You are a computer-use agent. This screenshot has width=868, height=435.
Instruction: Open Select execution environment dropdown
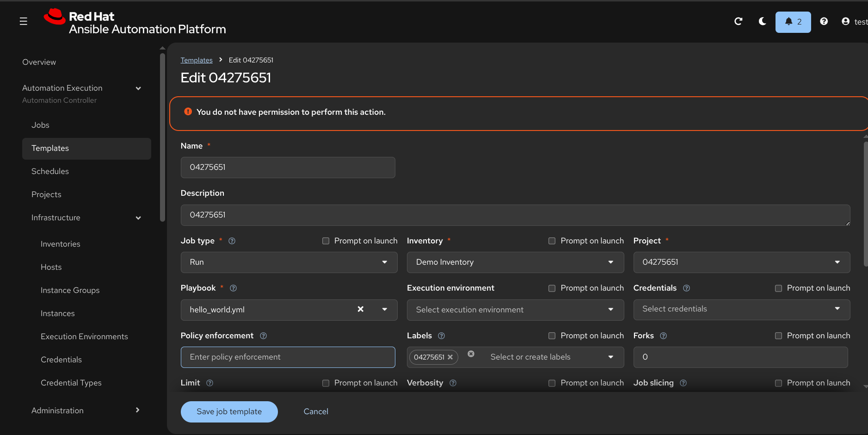pyautogui.click(x=515, y=310)
